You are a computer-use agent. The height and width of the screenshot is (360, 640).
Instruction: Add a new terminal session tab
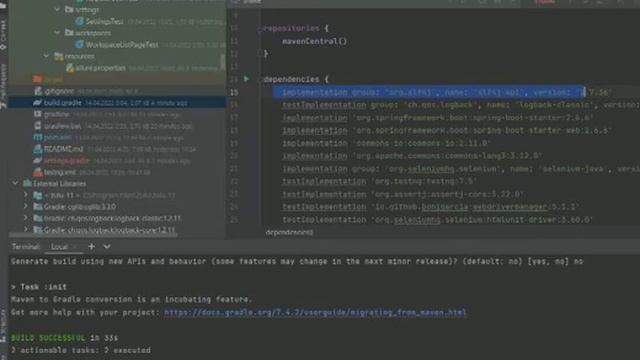coord(91,247)
